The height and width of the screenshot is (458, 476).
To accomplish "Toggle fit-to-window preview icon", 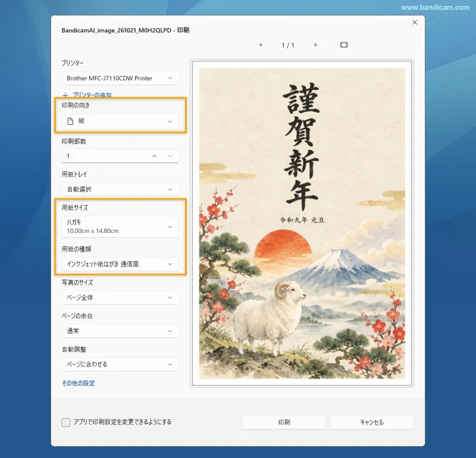I will 344,45.
